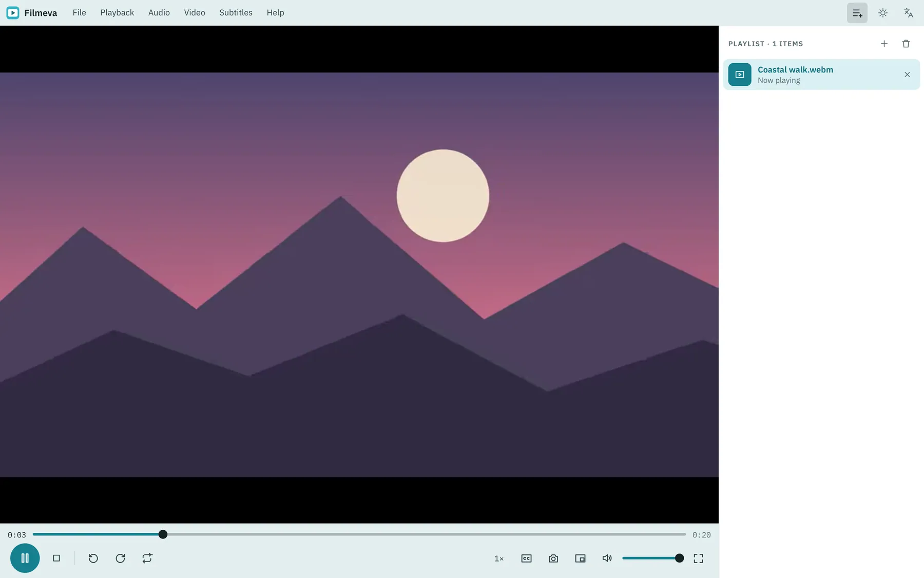
Task: Click the Filmeva app logo
Action: [x=13, y=13]
